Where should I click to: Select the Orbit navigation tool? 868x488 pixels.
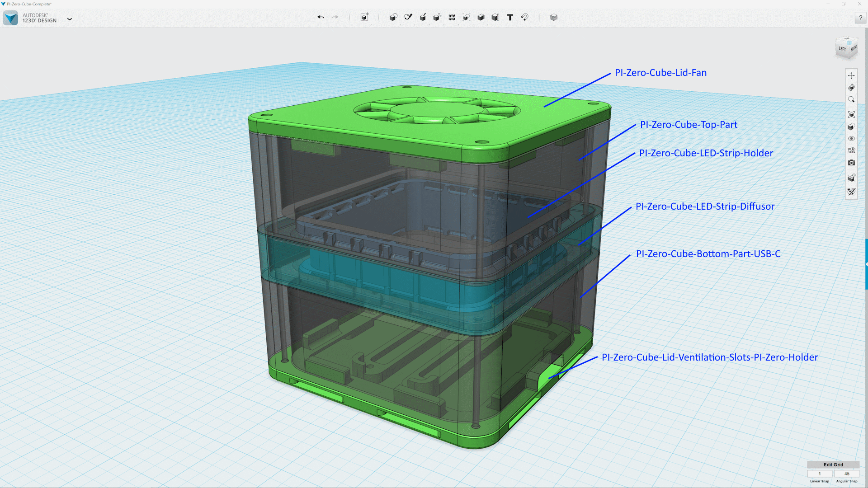[x=851, y=88]
